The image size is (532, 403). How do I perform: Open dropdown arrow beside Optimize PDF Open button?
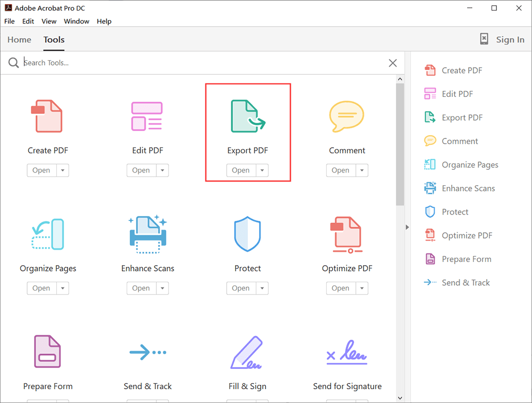coord(362,288)
